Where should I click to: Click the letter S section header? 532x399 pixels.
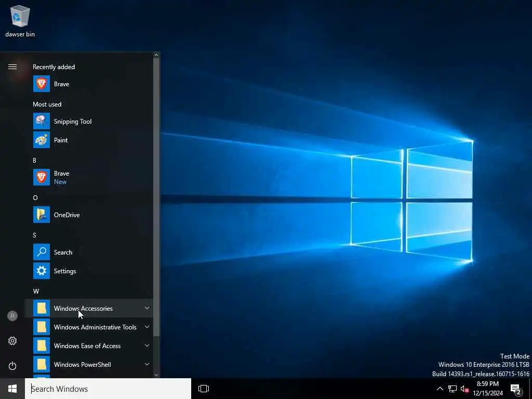pyautogui.click(x=35, y=235)
